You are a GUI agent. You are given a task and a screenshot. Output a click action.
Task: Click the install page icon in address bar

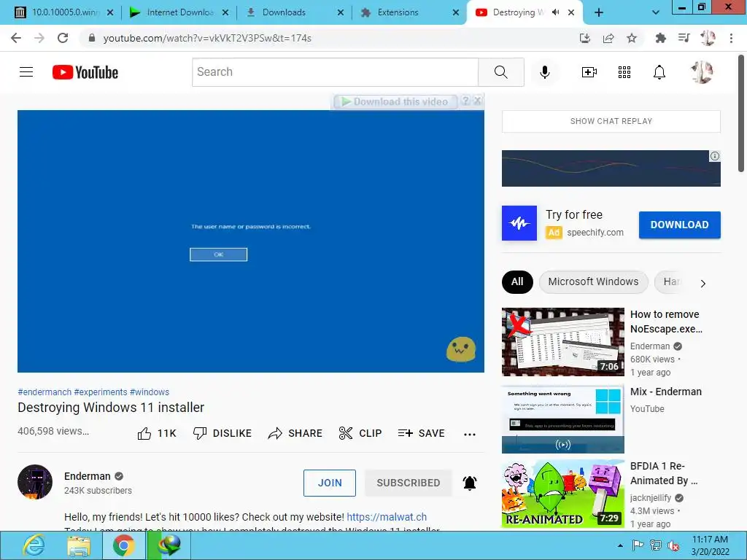tap(585, 38)
